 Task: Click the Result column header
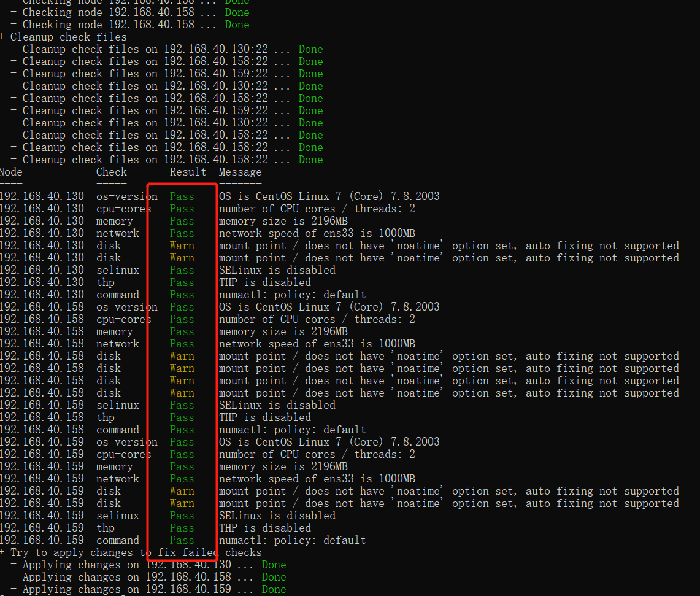187,172
